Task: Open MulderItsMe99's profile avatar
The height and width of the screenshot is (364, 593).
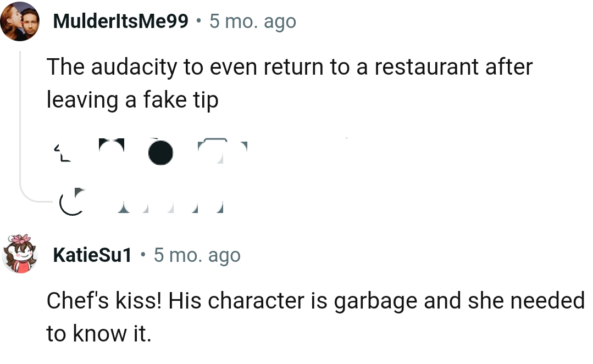Action: [x=19, y=21]
